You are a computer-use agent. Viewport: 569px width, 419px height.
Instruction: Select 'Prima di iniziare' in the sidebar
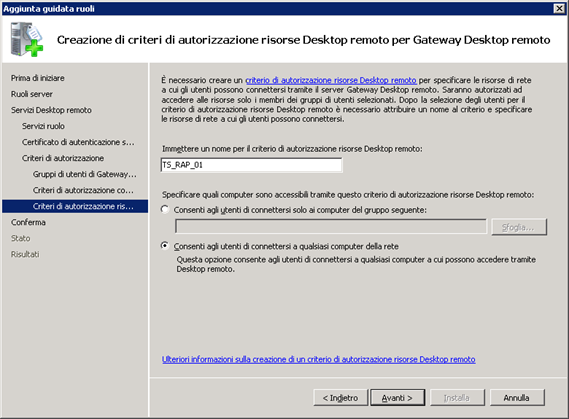click(38, 78)
